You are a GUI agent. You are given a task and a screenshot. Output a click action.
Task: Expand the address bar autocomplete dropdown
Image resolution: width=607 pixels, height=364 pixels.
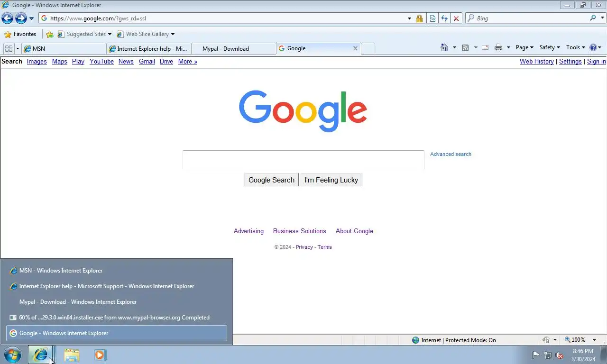409,18
